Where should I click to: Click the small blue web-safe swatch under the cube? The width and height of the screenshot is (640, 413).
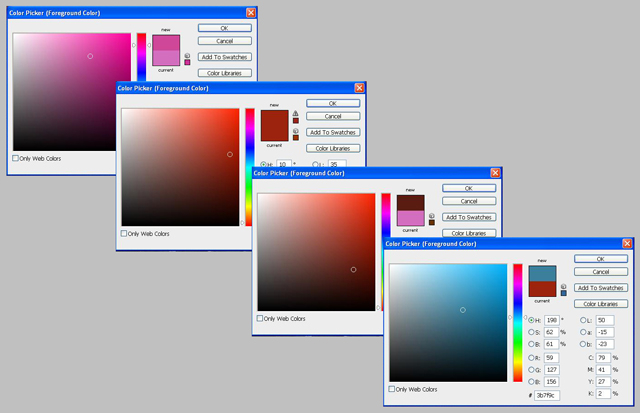(563, 293)
